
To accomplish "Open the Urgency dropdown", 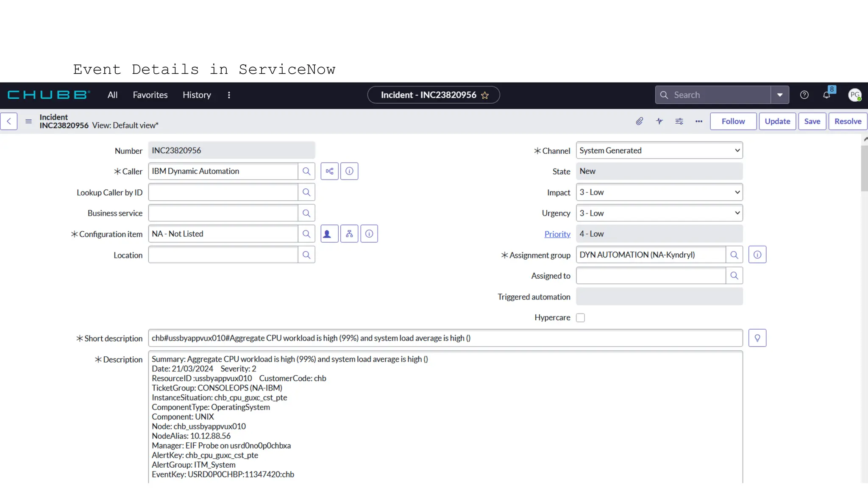I will (659, 213).
